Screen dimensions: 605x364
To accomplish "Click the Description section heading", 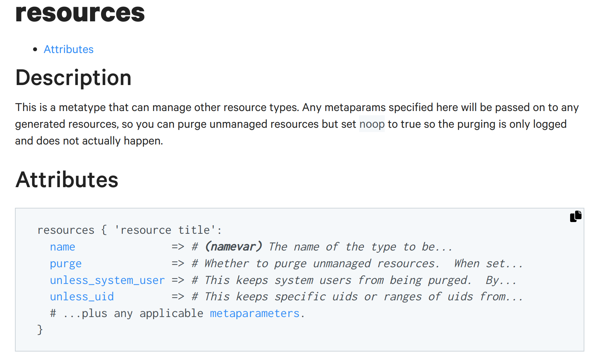I will [74, 78].
